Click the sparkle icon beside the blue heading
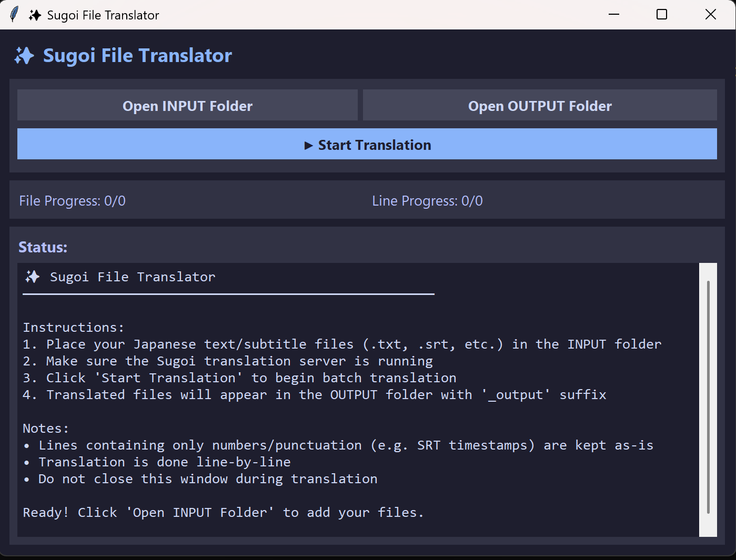 [x=24, y=56]
